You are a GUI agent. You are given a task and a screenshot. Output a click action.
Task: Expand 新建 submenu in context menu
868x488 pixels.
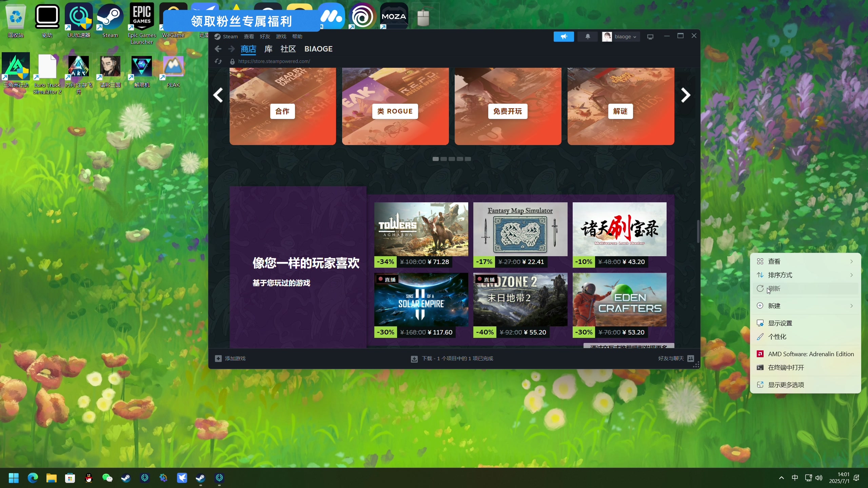pos(805,306)
